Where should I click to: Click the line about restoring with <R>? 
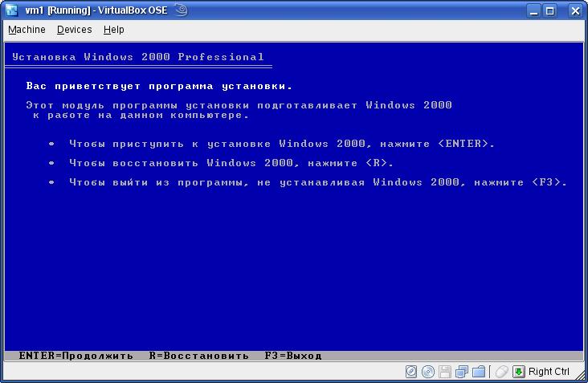pos(231,163)
